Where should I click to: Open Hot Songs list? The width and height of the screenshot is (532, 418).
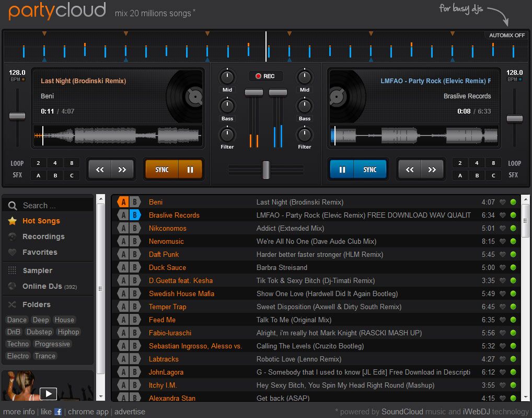pos(41,221)
